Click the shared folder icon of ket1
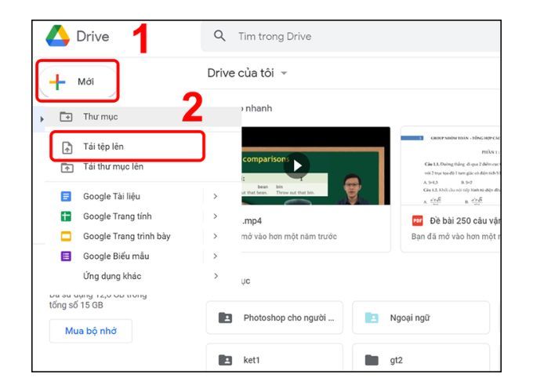The height and width of the screenshot is (392, 533). tap(225, 360)
